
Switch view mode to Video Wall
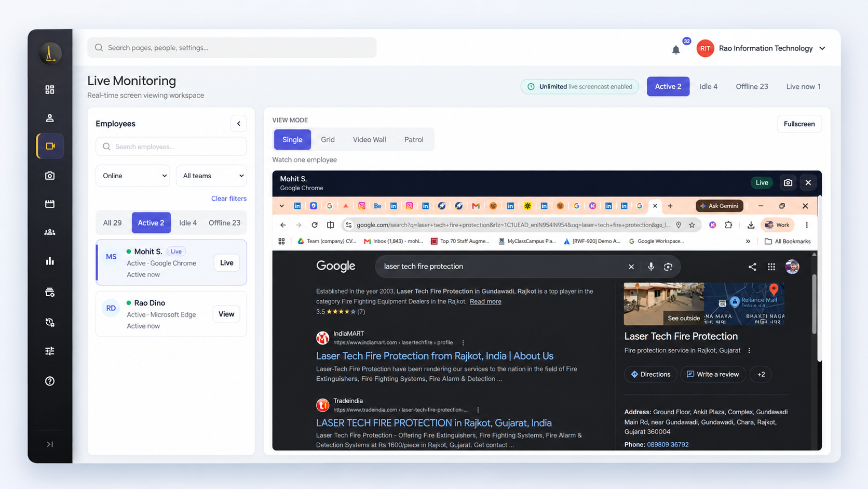(370, 139)
